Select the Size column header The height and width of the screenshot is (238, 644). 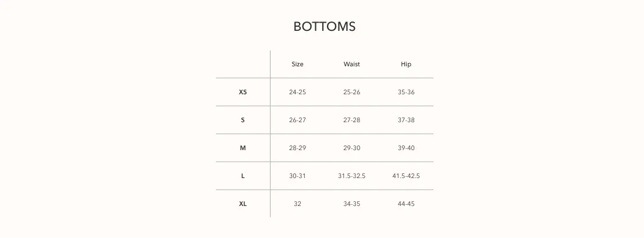(x=297, y=64)
